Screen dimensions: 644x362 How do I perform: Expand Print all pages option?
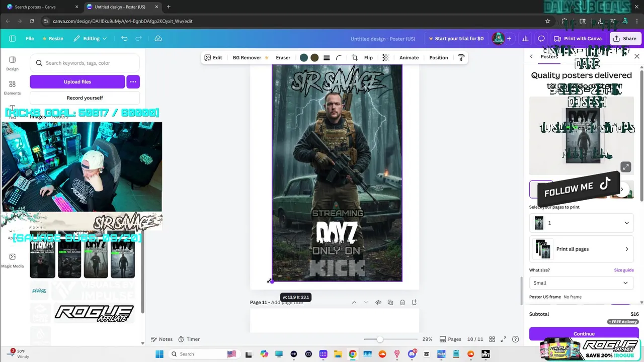(582, 249)
